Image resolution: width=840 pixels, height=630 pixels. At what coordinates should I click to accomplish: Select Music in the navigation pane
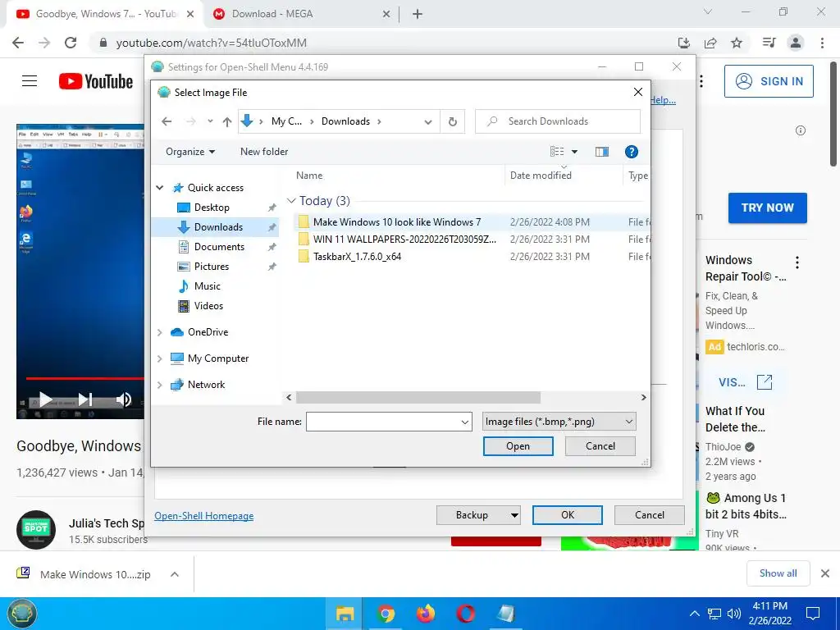click(x=207, y=286)
